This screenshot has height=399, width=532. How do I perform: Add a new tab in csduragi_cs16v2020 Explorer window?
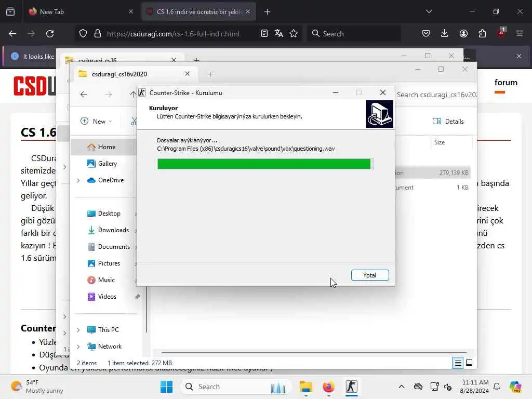tap(210, 74)
